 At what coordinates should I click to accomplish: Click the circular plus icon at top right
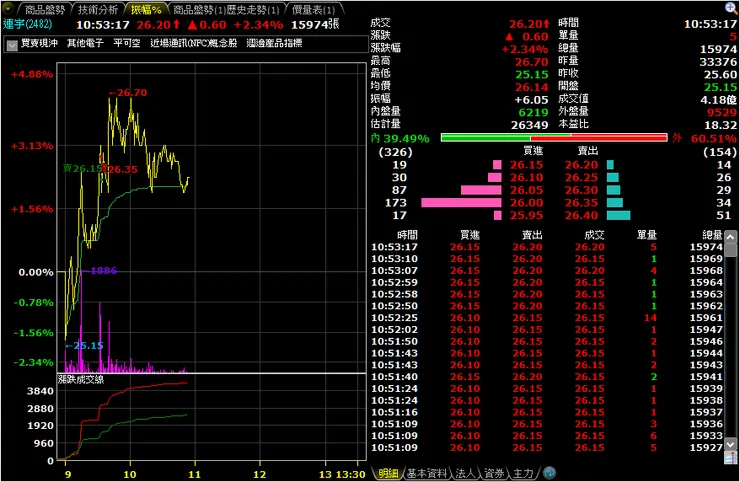[x=731, y=8]
